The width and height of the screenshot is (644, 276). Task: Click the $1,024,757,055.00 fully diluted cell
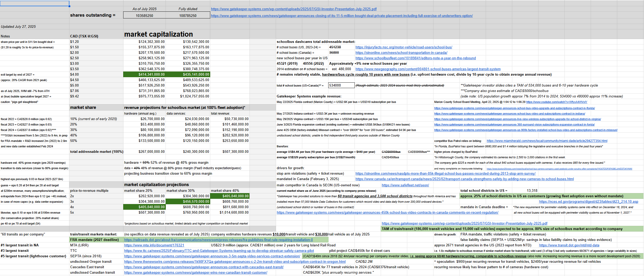(x=188, y=96)
